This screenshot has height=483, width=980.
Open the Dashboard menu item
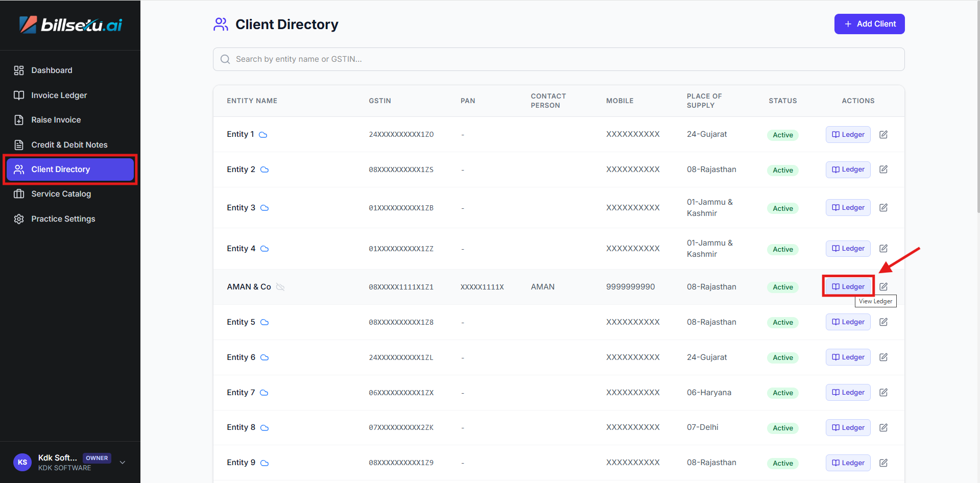52,70
